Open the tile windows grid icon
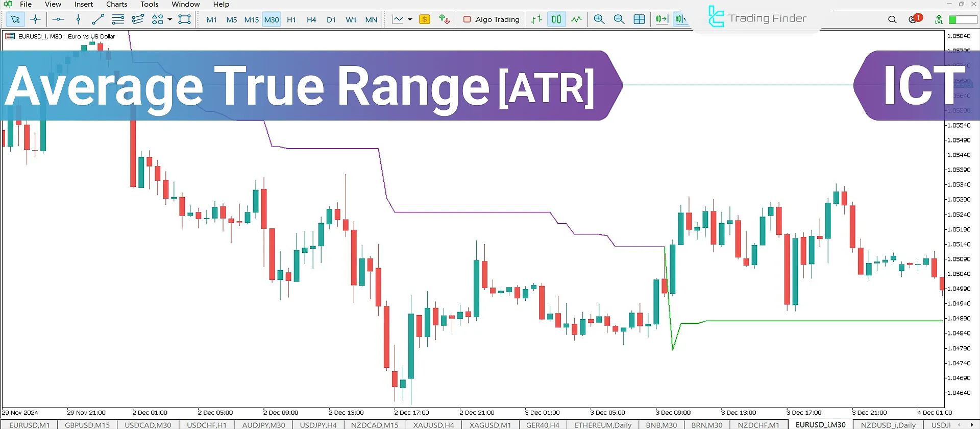 pos(639,19)
